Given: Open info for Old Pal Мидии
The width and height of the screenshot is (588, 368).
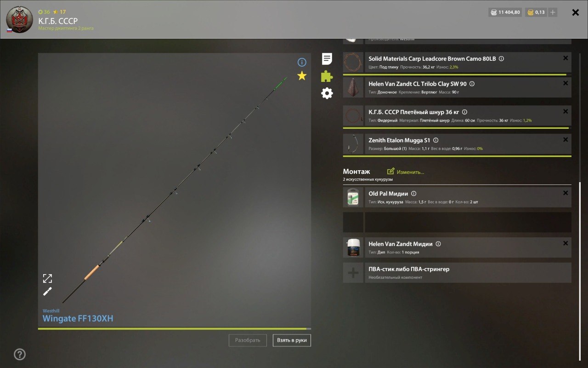Looking at the screenshot, I should (x=414, y=193).
